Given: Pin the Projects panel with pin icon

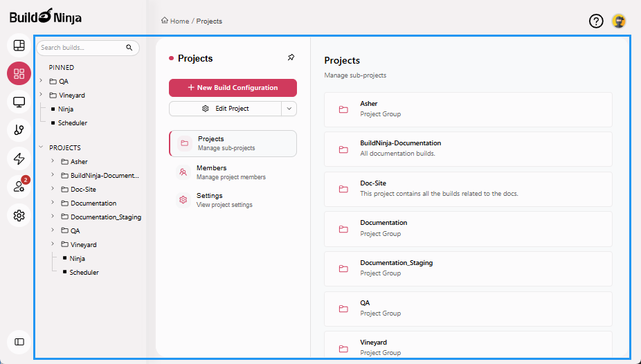Looking at the screenshot, I should tap(291, 57).
